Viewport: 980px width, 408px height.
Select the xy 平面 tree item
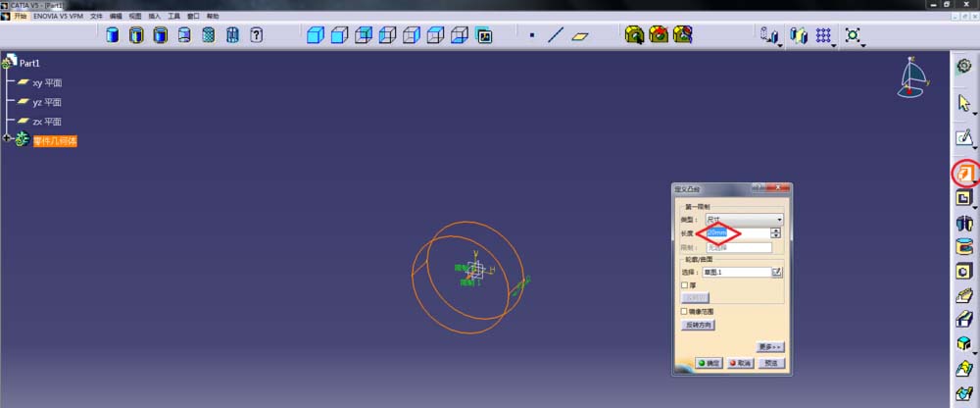tap(47, 82)
